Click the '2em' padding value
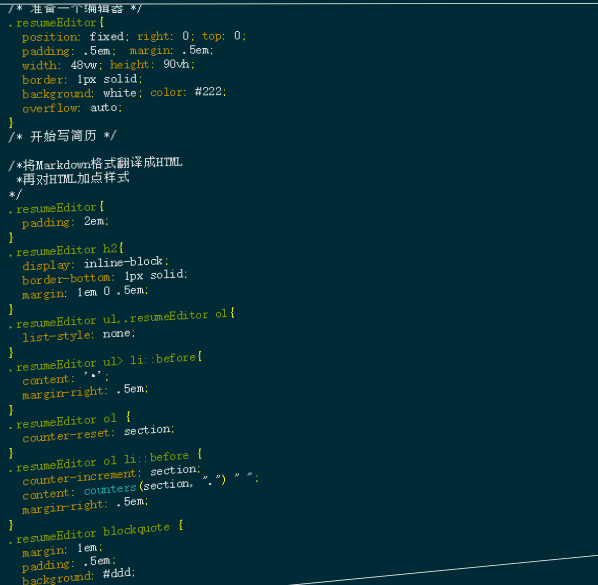The width and height of the screenshot is (598, 585). pyautogui.click(x=94, y=222)
